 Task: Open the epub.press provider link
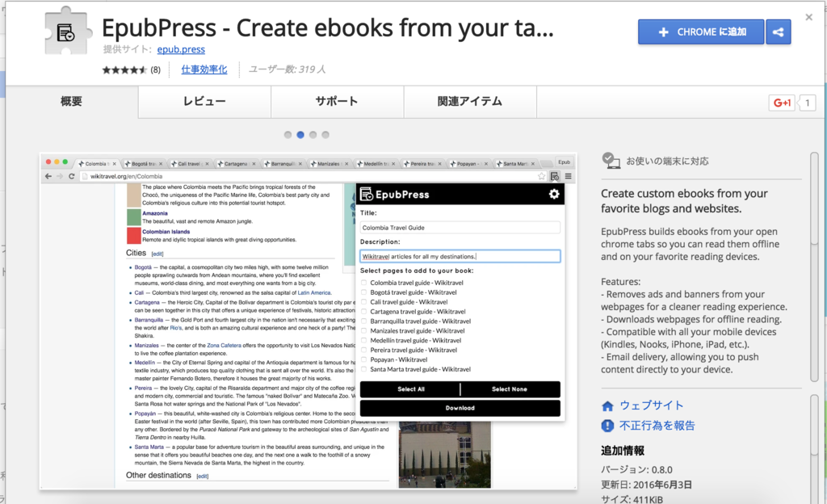pyautogui.click(x=181, y=49)
